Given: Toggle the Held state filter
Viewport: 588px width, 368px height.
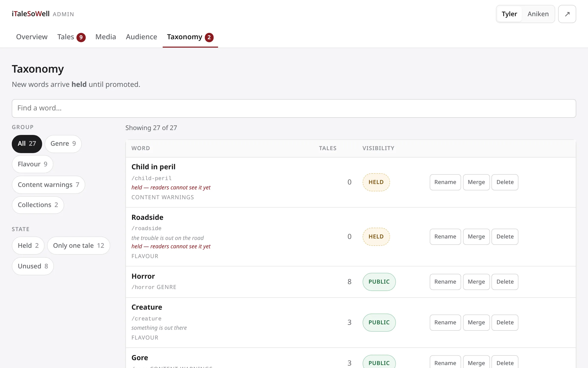Looking at the screenshot, I should [28, 246].
